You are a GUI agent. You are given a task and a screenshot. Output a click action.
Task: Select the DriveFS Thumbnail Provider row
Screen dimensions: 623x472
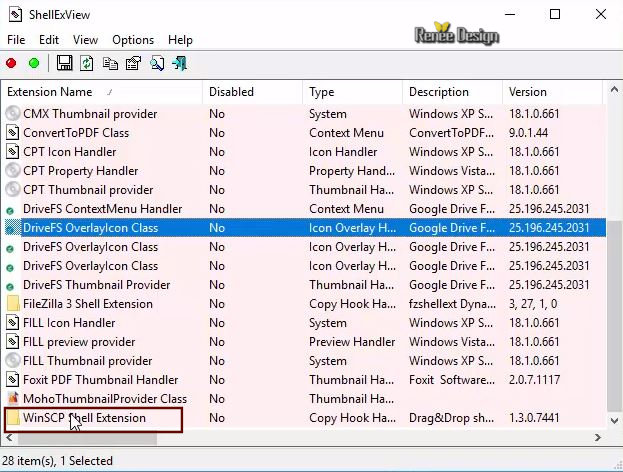coord(305,285)
